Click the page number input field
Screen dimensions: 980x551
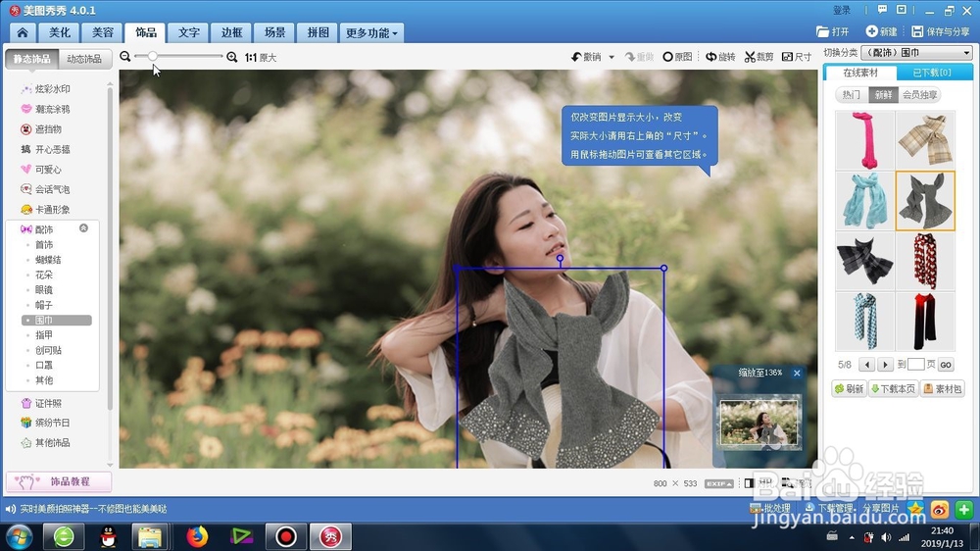pyautogui.click(x=915, y=364)
